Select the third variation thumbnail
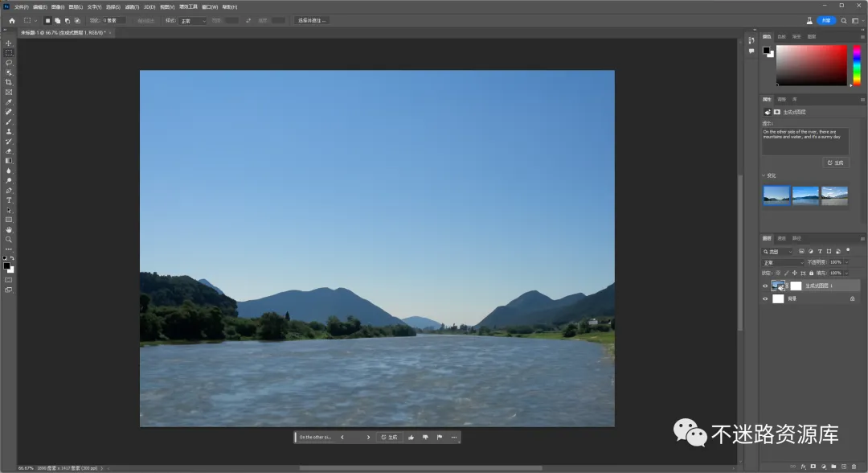Viewport: 868px width, 473px height. point(834,195)
